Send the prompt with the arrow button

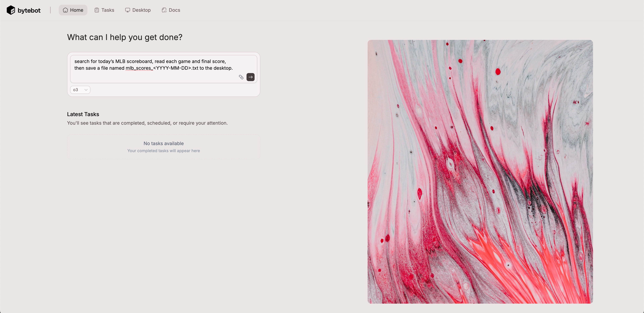coord(251,77)
